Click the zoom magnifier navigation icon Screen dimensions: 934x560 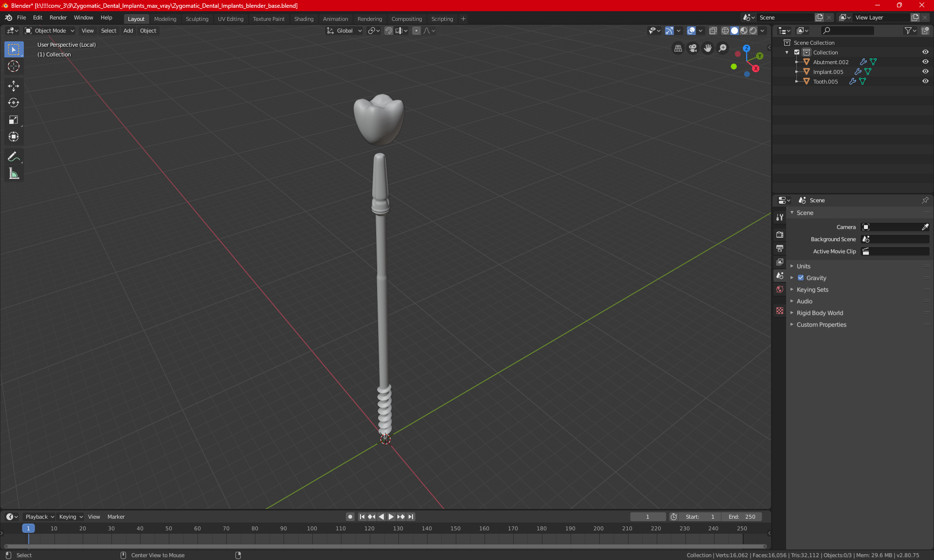tap(723, 48)
